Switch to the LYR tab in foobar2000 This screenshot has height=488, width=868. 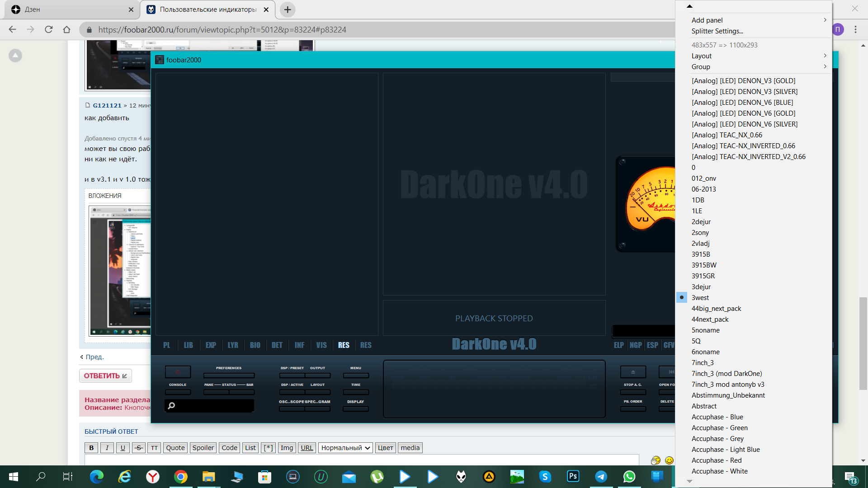pos(233,345)
